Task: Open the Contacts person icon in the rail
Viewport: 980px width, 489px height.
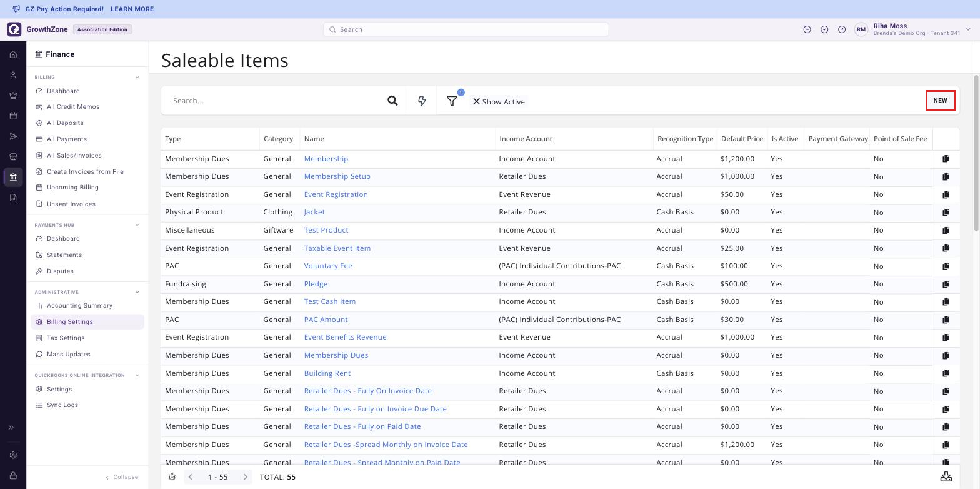Action: coord(13,75)
